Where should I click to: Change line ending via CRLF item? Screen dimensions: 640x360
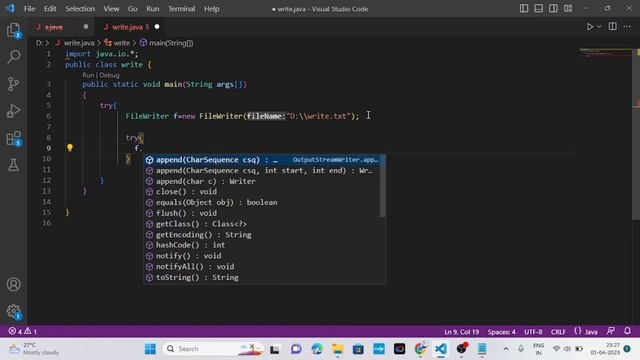tap(558, 331)
